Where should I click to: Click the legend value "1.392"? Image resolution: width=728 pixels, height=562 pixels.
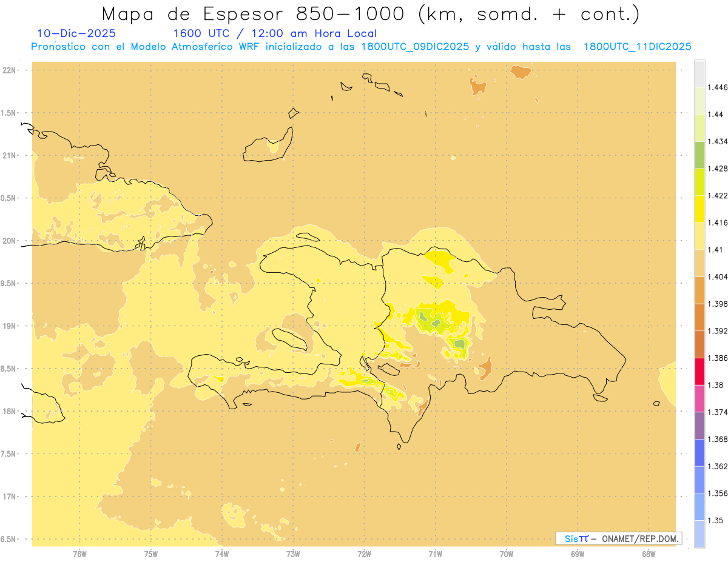(x=719, y=331)
